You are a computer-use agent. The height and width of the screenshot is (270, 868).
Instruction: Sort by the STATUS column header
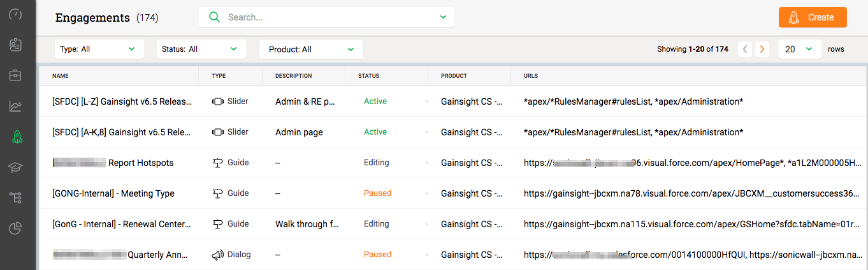click(368, 76)
